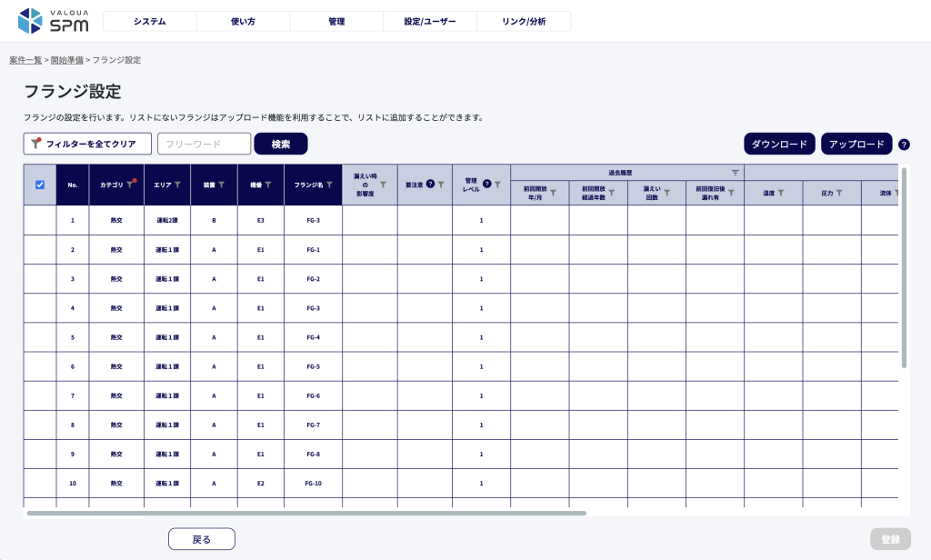
Task: Click the table's vertical scrollbar
Action: click(904, 267)
